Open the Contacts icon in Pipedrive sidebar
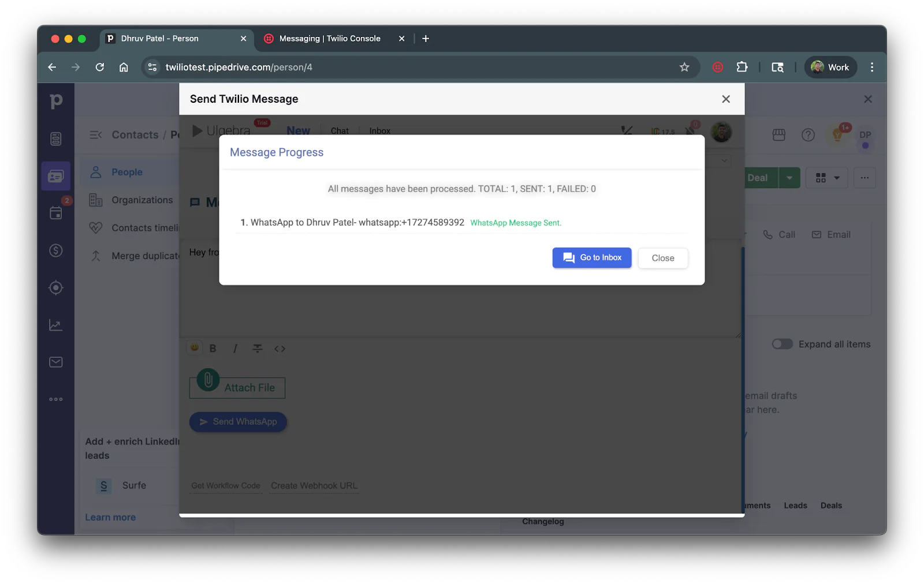This screenshot has width=924, height=584. click(x=55, y=176)
